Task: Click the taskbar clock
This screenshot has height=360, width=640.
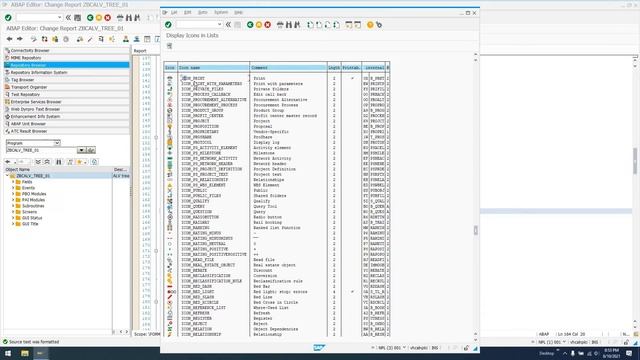Action: pos(611,353)
